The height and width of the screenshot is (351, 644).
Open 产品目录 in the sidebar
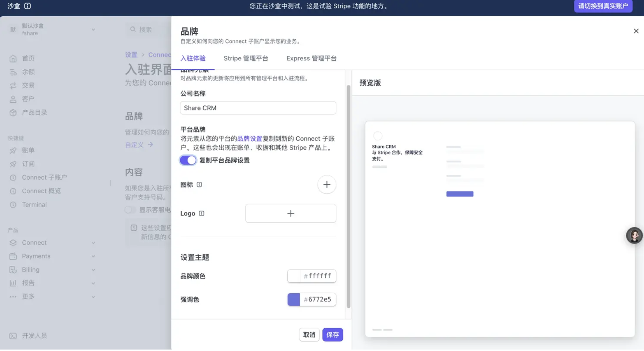(x=34, y=113)
